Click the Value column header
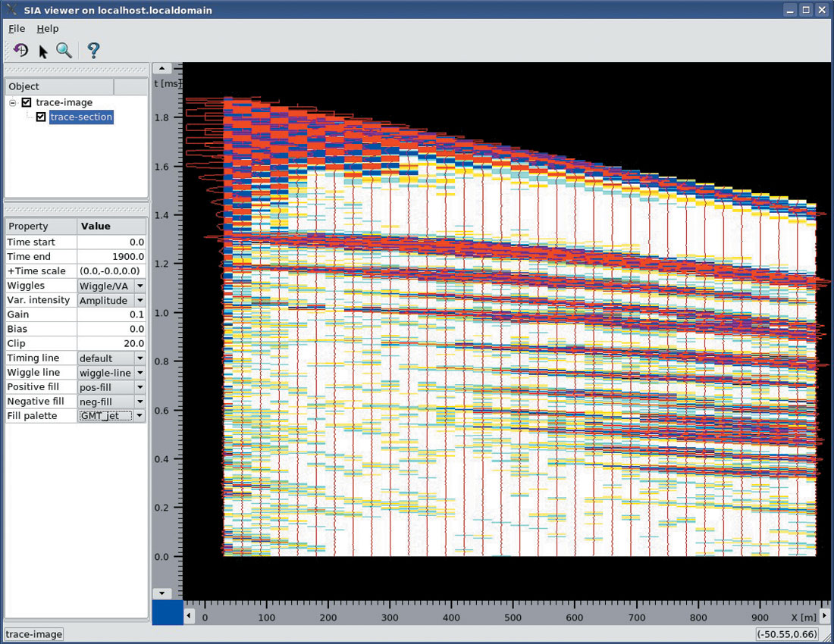Image resolution: width=834 pixels, height=644 pixels. coord(111,226)
